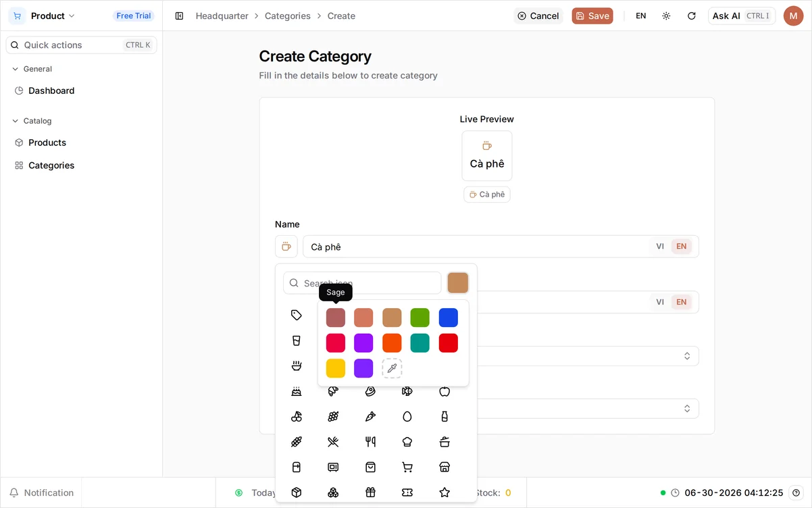The width and height of the screenshot is (812, 508).
Task: Navigate to Categories breadcrumb
Action: tap(288, 16)
